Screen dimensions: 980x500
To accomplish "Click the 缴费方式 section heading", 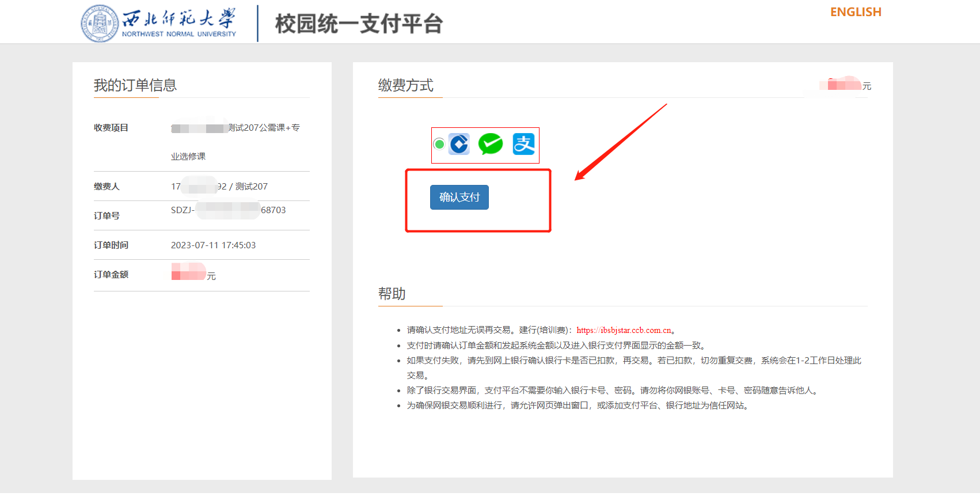I will pyautogui.click(x=405, y=85).
